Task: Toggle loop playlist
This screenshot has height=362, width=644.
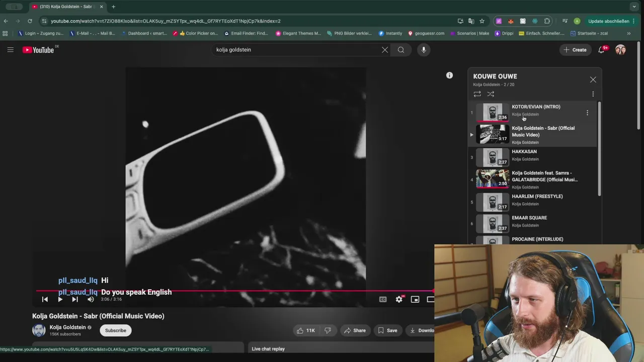Action: pos(477,94)
